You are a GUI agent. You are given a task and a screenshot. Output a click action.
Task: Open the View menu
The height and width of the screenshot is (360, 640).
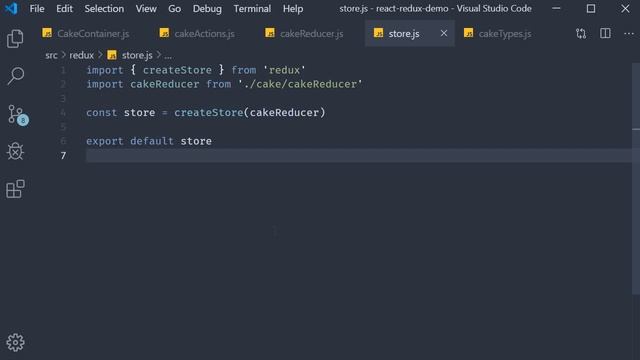[x=146, y=9]
